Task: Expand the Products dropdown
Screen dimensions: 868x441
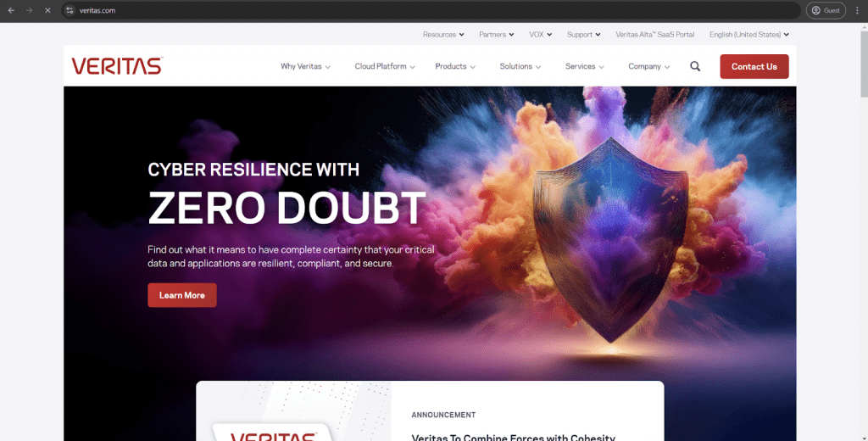Action: click(x=455, y=66)
